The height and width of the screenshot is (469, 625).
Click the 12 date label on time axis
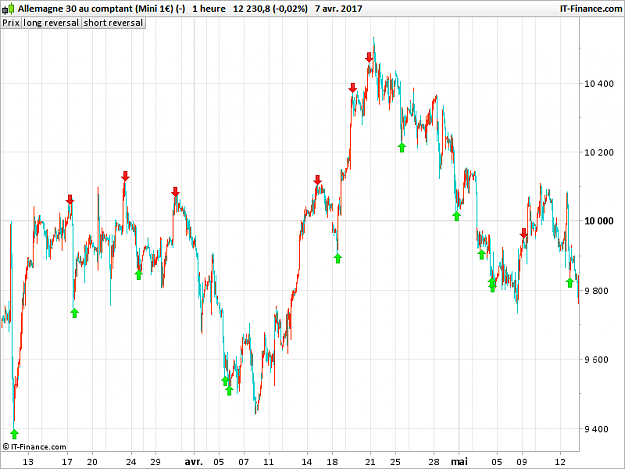[560, 462]
